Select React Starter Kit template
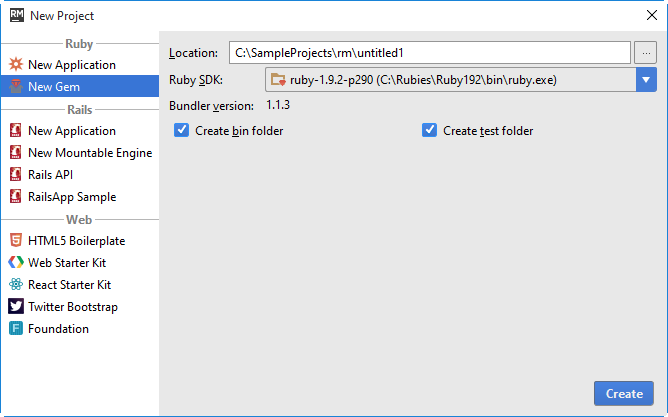Image resolution: width=668 pixels, height=417 pixels. 80,285
